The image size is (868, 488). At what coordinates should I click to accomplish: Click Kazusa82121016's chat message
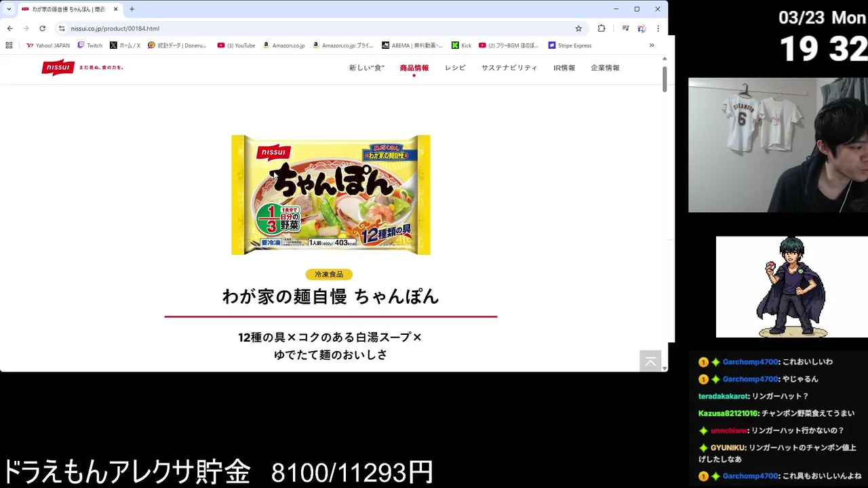tap(776, 413)
